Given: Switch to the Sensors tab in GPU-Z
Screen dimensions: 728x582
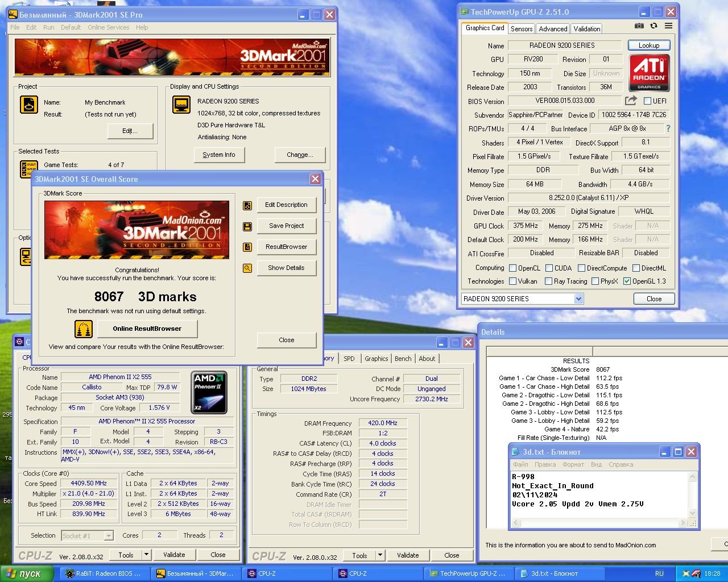Looking at the screenshot, I should pos(522,29).
